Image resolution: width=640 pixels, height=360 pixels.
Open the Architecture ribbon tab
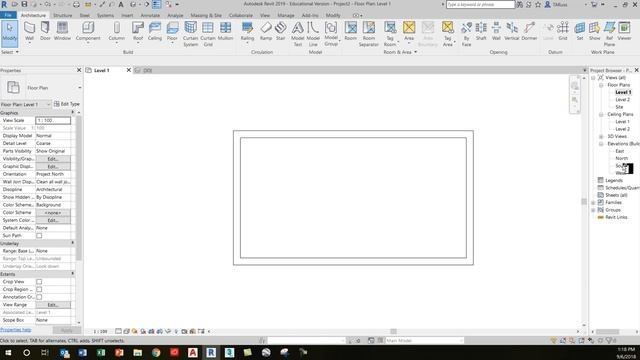(x=33, y=15)
